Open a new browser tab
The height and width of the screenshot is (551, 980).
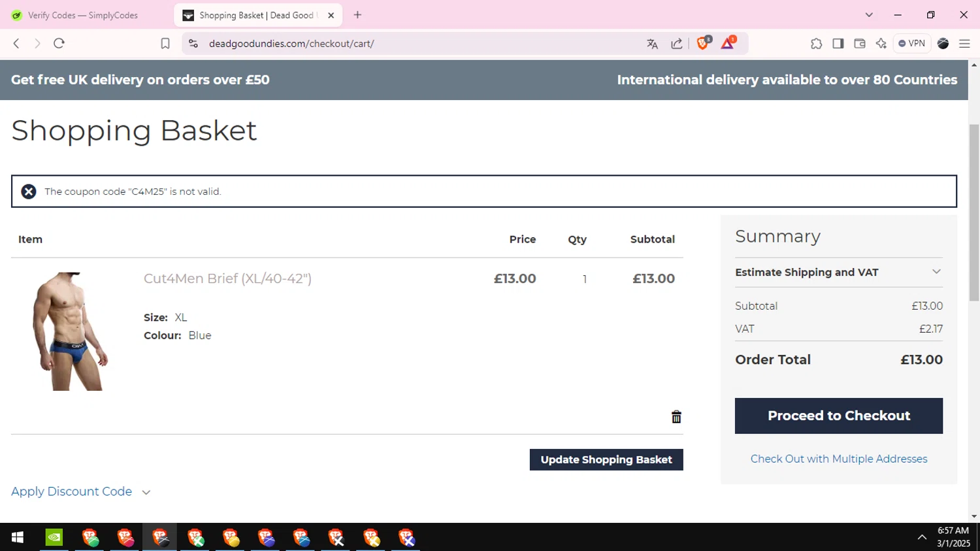coord(357,15)
